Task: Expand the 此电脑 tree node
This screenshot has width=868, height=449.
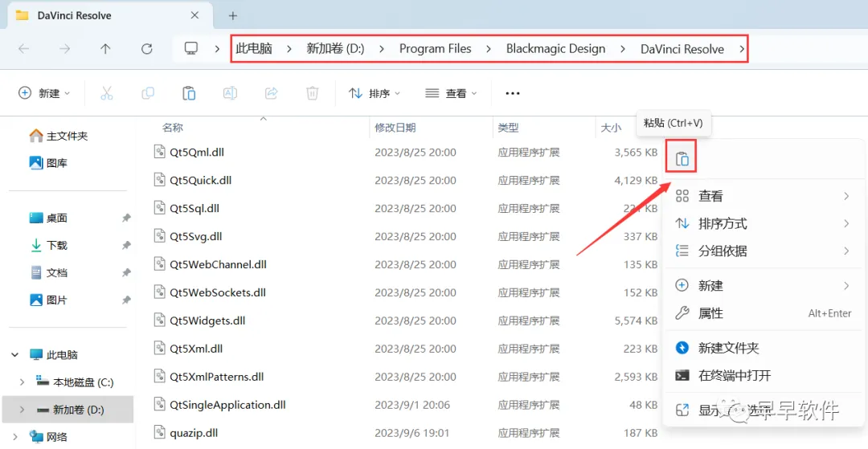Action: click(14, 354)
